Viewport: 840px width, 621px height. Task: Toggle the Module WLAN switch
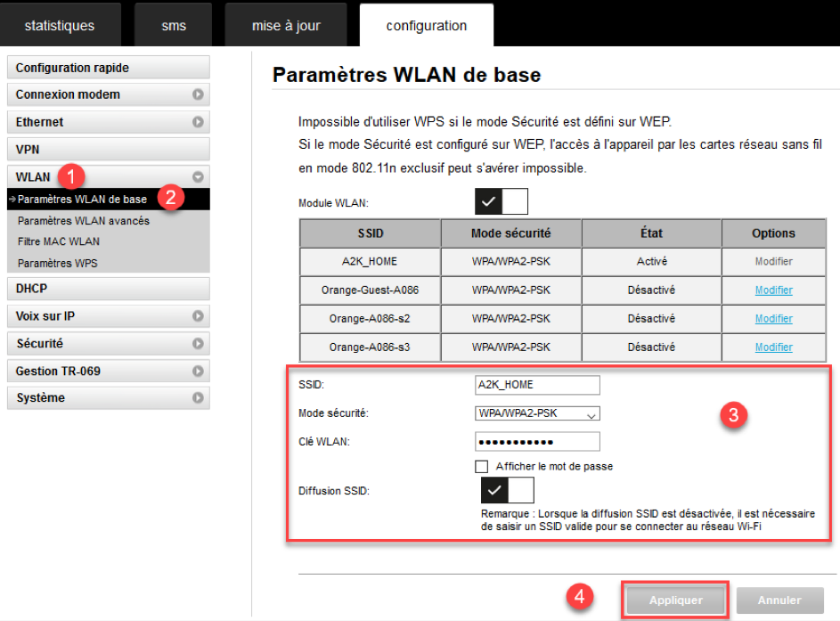(502, 202)
